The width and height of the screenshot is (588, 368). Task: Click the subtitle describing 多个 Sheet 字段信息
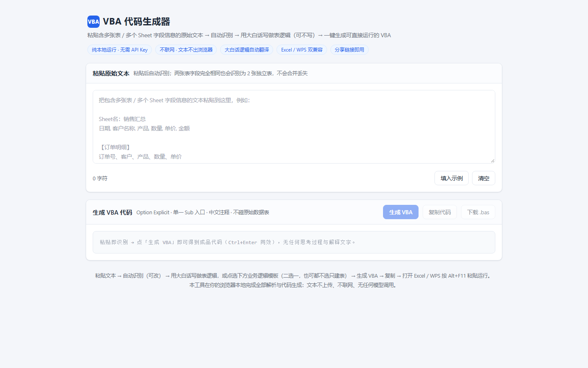point(239,35)
